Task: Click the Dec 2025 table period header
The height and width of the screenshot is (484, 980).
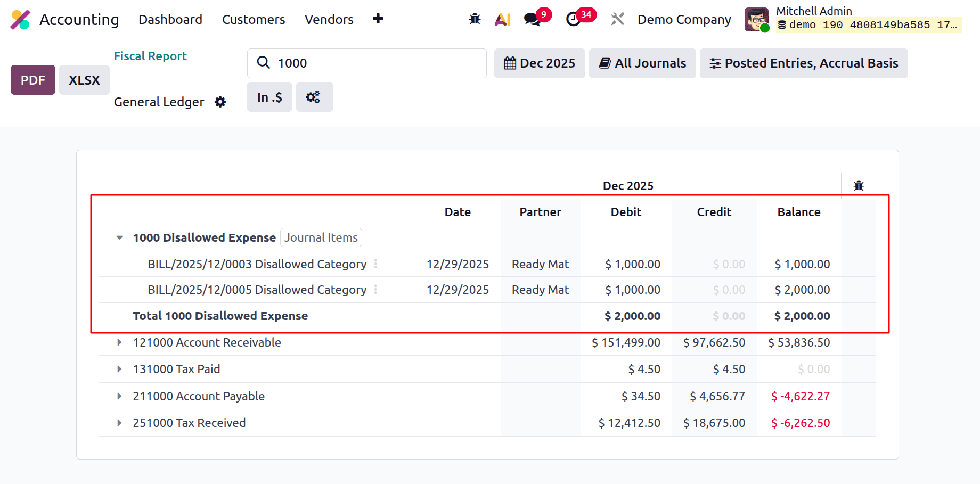Action: (628, 186)
